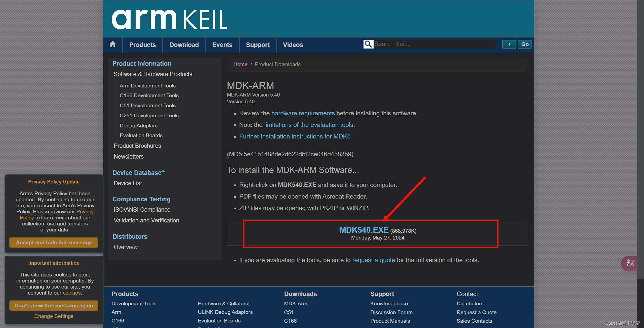This screenshot has height=328, width=644.
Task: Focus the Search Keil input field
Action: pyautogui.click(x=434, y=44)
